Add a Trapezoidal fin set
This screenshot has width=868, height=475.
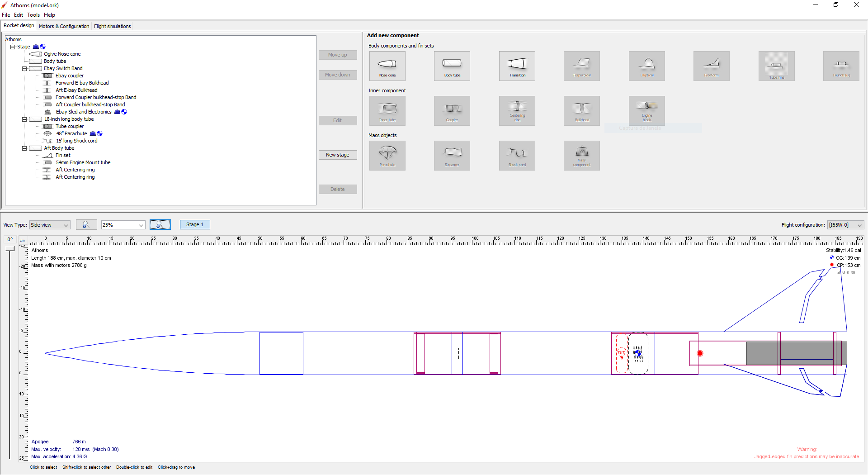click(581, 66)
